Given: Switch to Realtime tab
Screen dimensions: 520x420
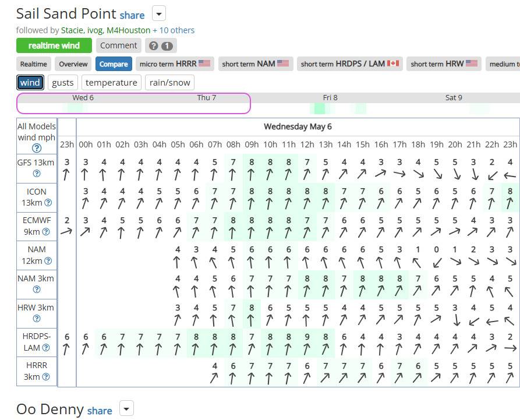Looking at the screenshot, I should [34, 64].
